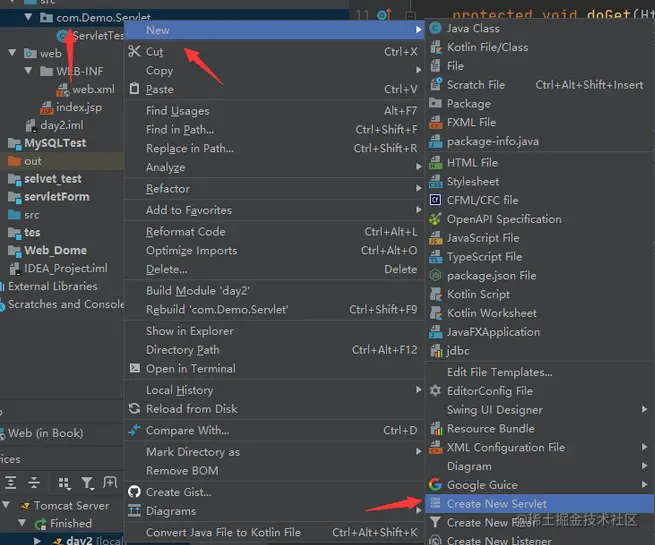This screenshot has height=545, width=655.
Task: Click the jdbc template icon
Action: (435, 351)
